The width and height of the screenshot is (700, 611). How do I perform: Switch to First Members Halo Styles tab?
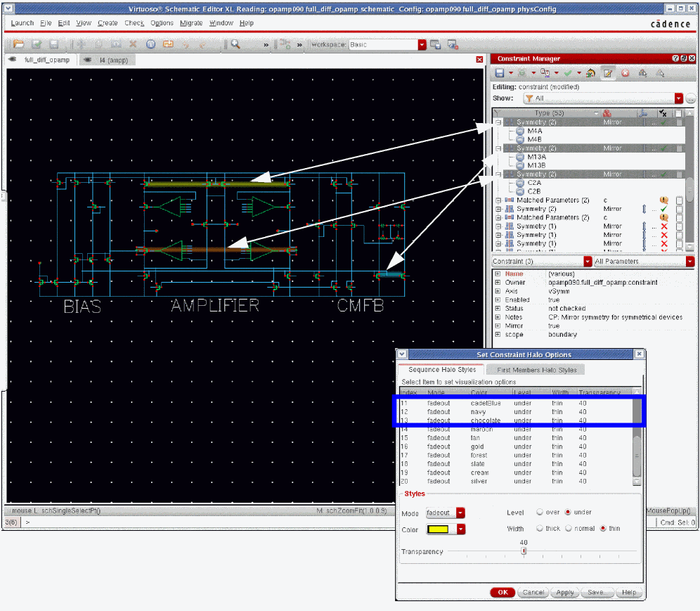click(537, 370)
